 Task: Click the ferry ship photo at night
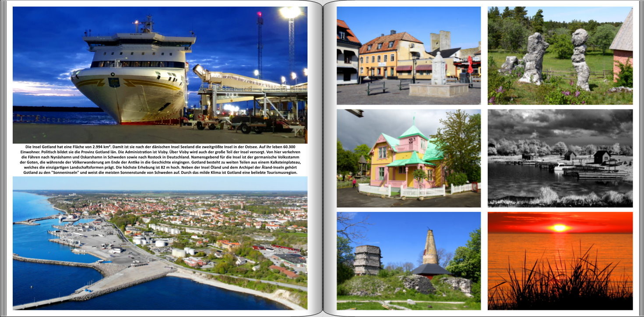point(160,74)
